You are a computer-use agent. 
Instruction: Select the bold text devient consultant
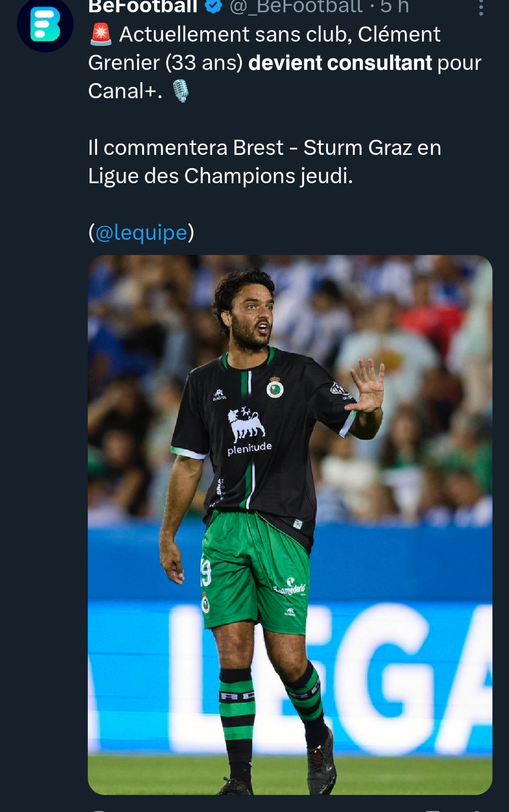pyautogui.click(x=340, y=63)
